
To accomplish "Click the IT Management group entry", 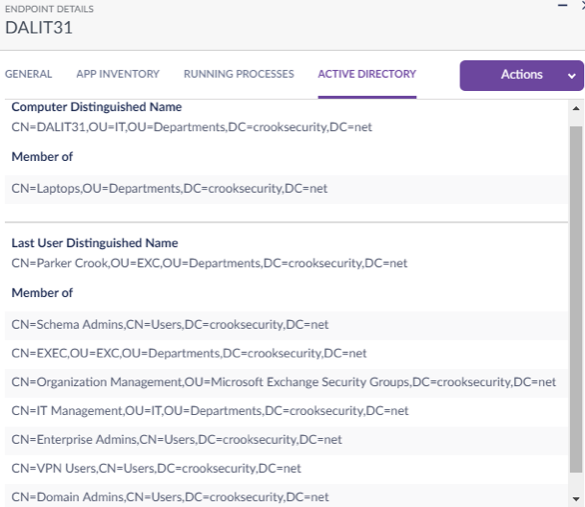I will [286, 411].
